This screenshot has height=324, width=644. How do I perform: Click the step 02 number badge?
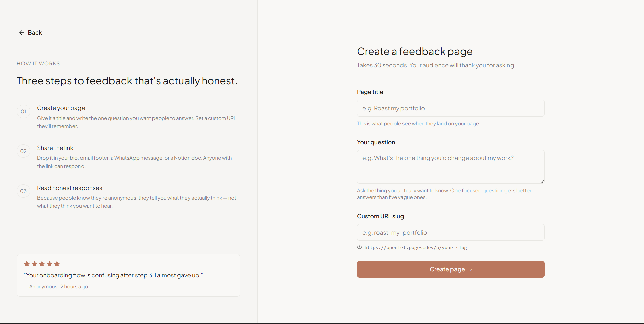click(x=23, y=151)
